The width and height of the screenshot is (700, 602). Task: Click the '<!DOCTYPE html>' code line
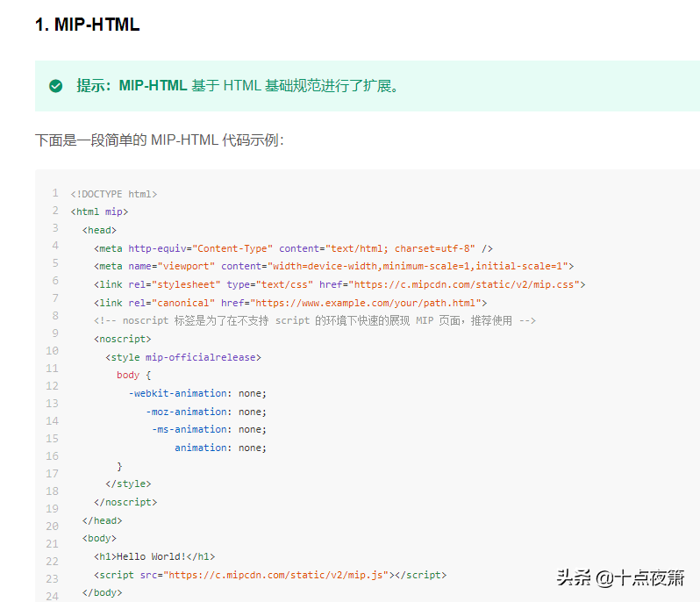(114, 194)
